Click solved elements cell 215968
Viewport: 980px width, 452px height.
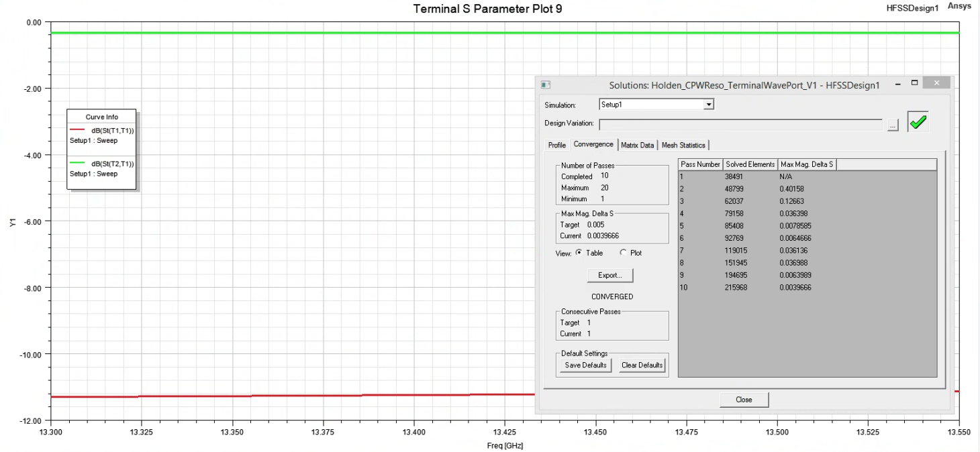coord(736,288)
